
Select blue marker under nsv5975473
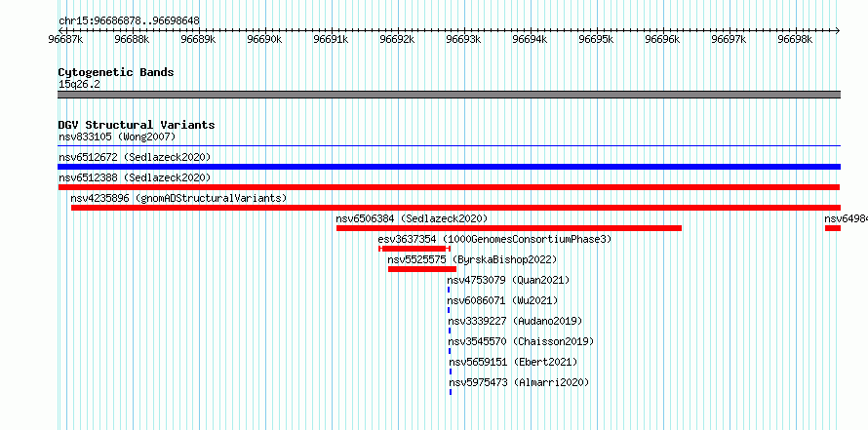tap(450, 392)
